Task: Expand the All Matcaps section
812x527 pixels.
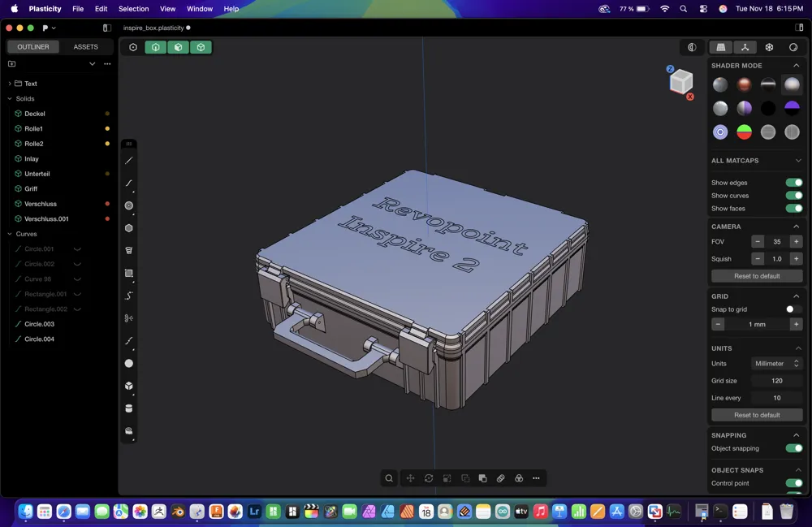Action: point(798,161)
